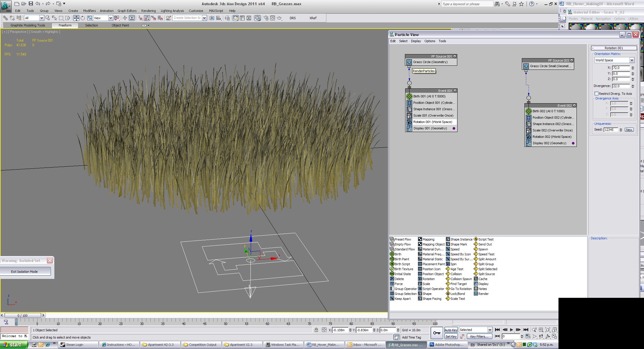Click the Align tool icon
644x349 pixels.
[219, 18]
